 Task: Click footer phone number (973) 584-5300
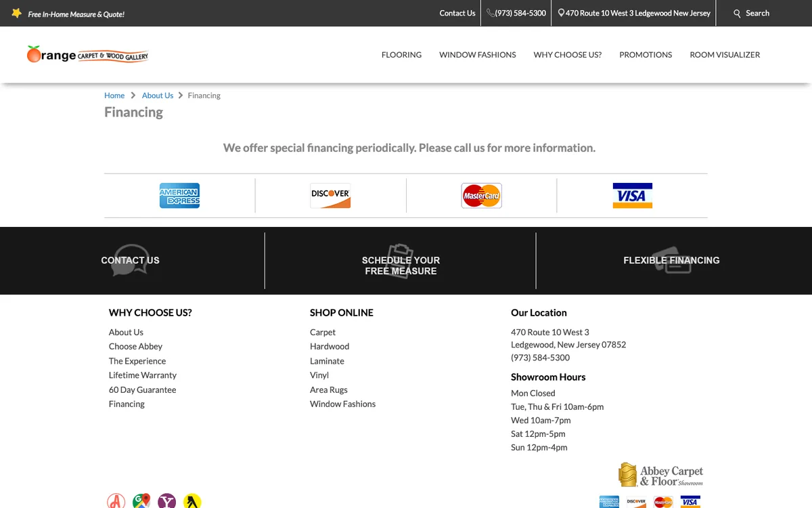(x=540, y=358)
